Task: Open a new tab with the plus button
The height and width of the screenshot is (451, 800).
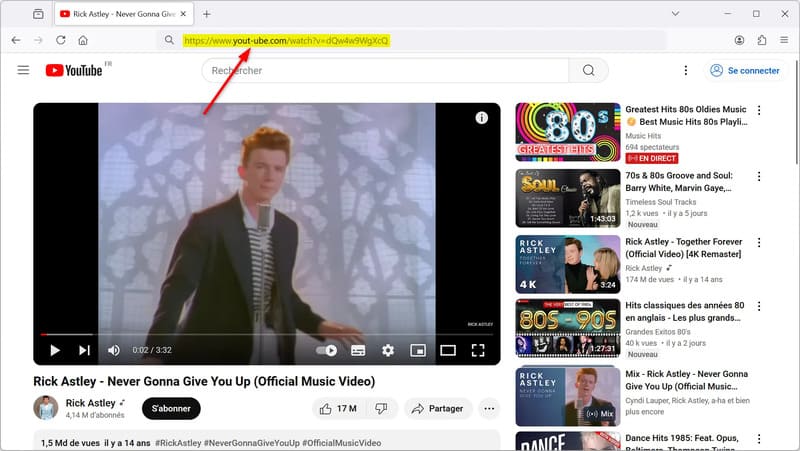Action: pyautogui.click(x=207, y=14)
